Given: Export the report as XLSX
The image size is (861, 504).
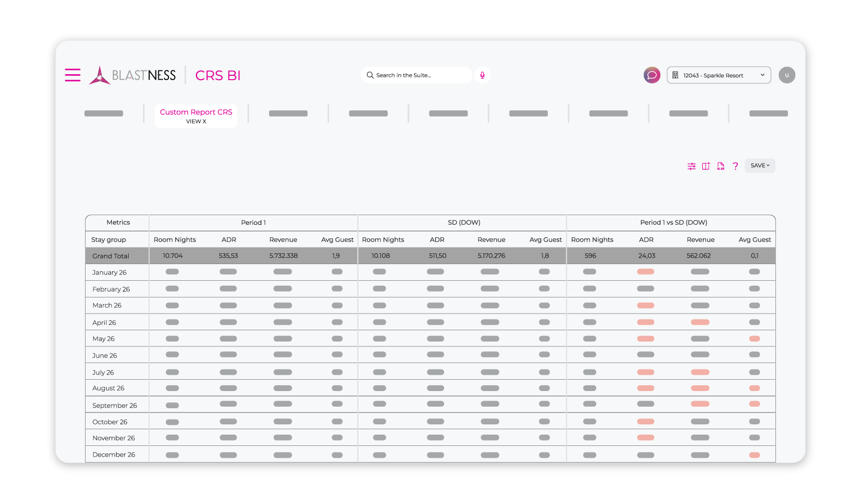Looking at the screenshot, I should coord(721,166).
